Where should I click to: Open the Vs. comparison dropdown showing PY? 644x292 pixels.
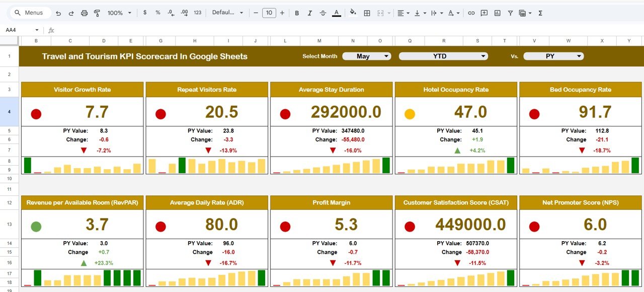[x=553, y=56]
